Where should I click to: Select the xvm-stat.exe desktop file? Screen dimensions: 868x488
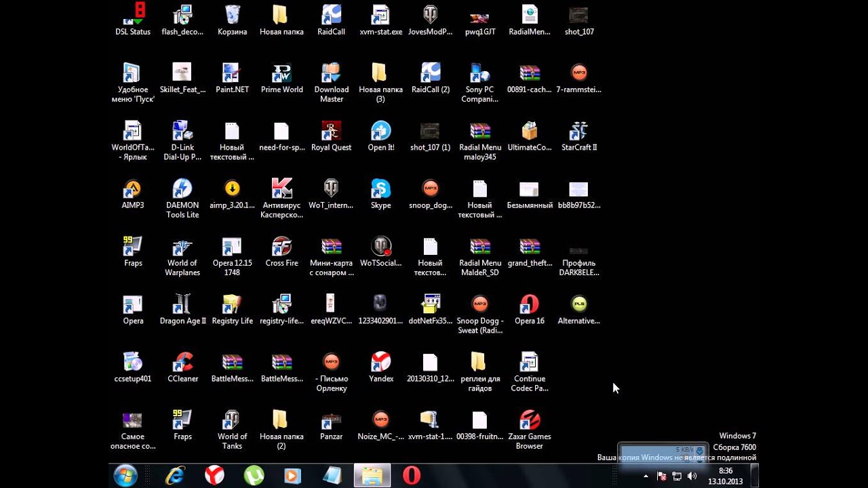pyautogui.click(x=380, y=20)
